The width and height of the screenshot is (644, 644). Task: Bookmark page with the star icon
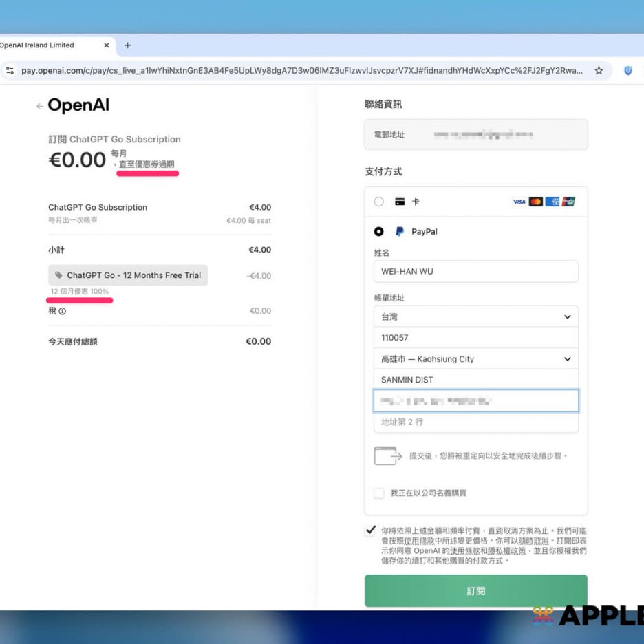[x=599, y=70]
